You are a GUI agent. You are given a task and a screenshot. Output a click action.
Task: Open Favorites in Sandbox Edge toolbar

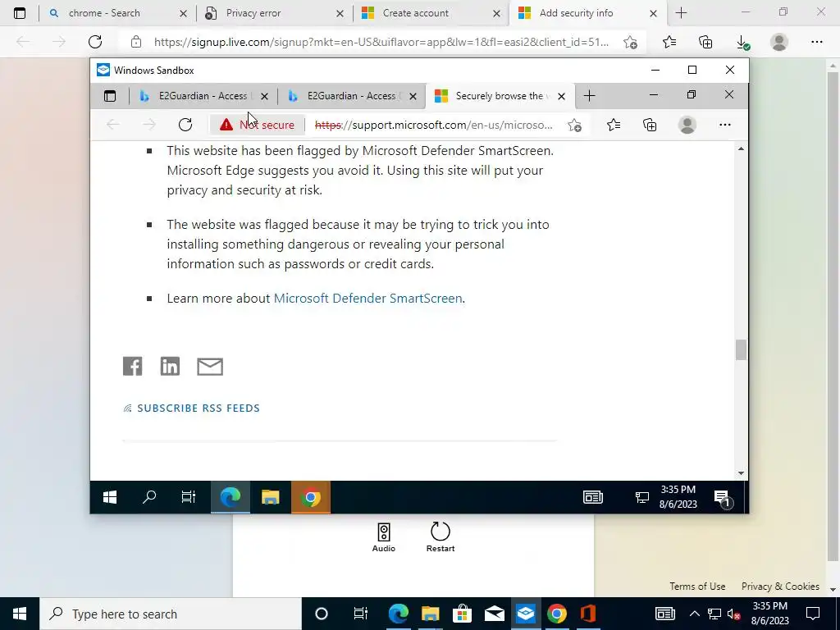point(614,125)
